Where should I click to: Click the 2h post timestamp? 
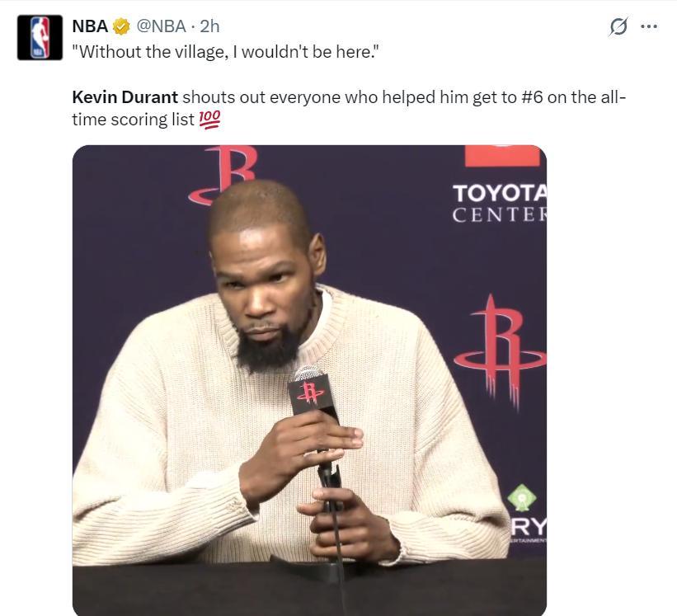(209, 26)
